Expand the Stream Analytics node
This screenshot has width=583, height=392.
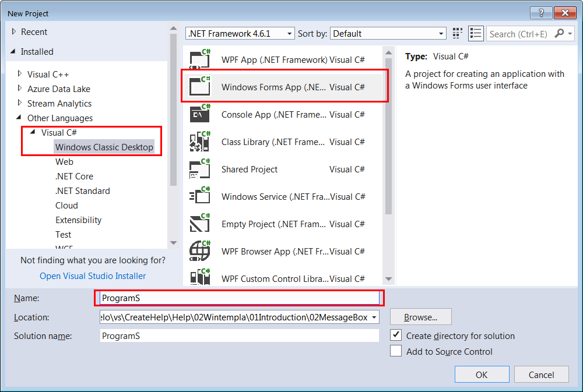pyautogui.click(x=20, y=103)
